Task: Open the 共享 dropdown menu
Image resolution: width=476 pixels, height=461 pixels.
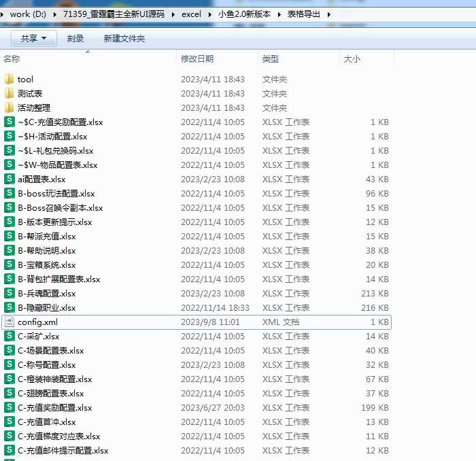Action: 34,39
